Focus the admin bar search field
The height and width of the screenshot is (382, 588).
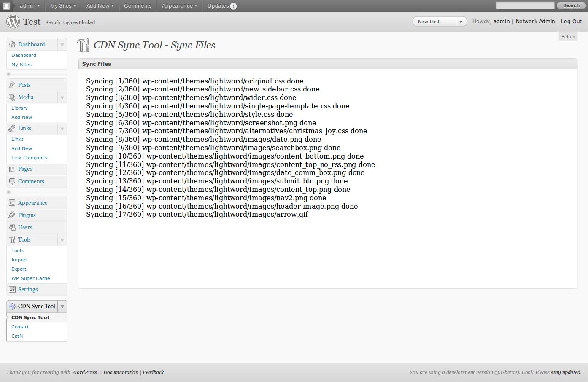pos(525,5)
